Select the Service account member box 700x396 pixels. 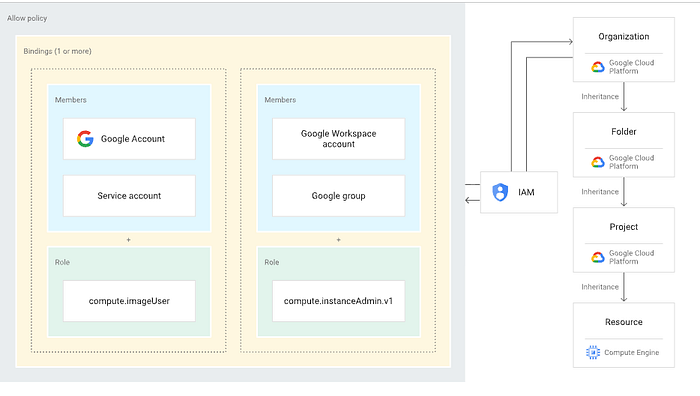click(129, 196)
